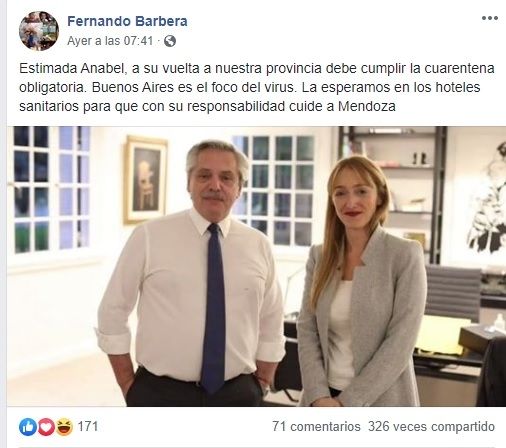
Task: Click the post text starting Estimada Anabel
Action: [256, 87]
